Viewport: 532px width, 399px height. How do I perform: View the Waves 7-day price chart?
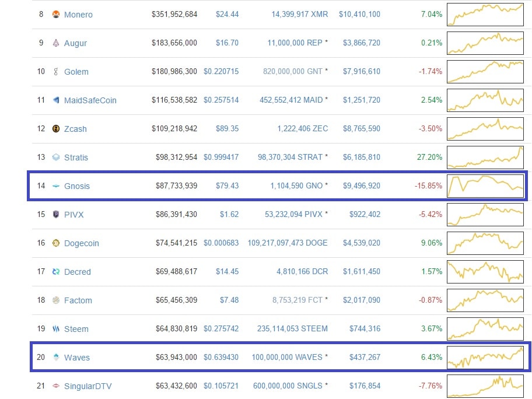click(485, 357)
